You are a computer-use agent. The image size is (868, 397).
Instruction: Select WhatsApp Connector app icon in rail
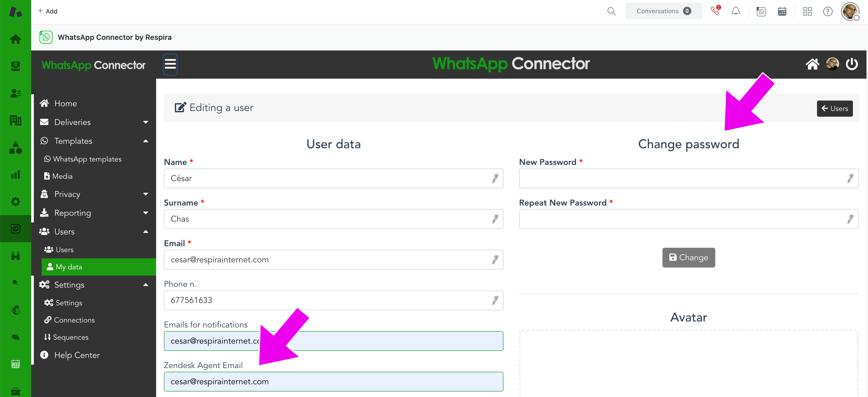coord(16,229)
